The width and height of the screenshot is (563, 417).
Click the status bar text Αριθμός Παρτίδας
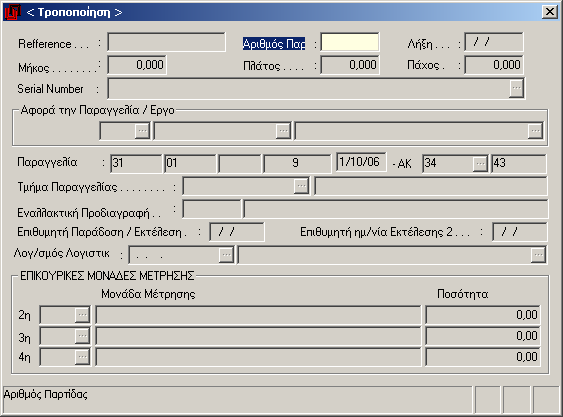coord(46,394)
